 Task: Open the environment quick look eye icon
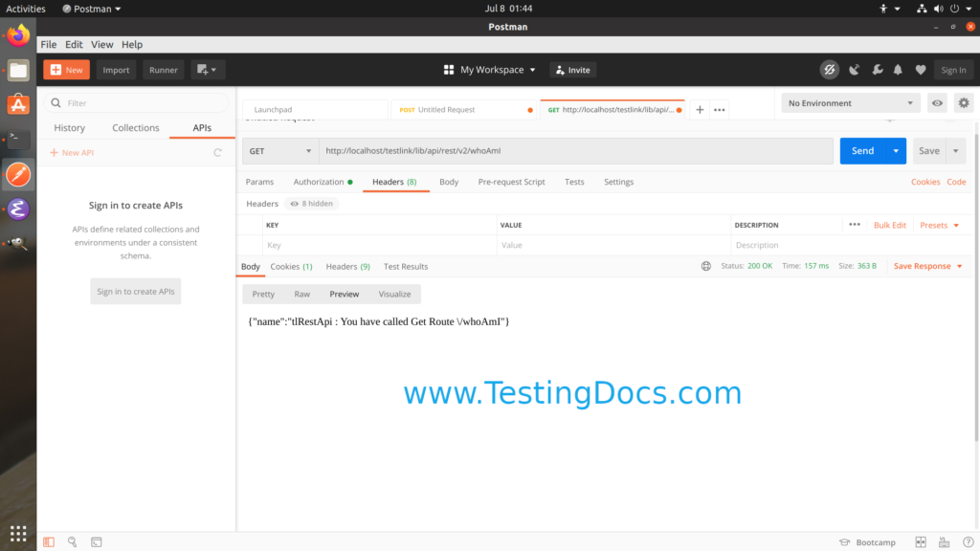(937, 102)
